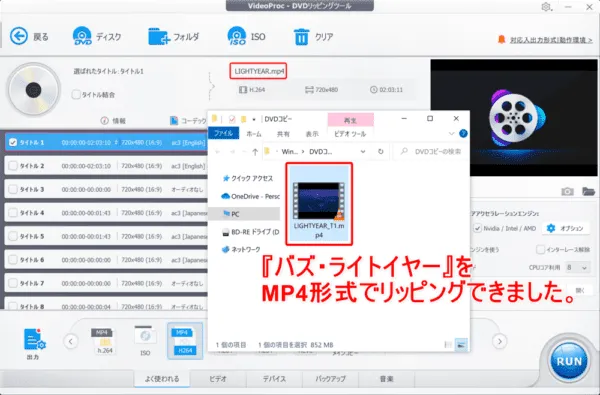Choose the MP4 h.264 format icon
Viewport: 600px width, 395px height.
click(104, 340)
